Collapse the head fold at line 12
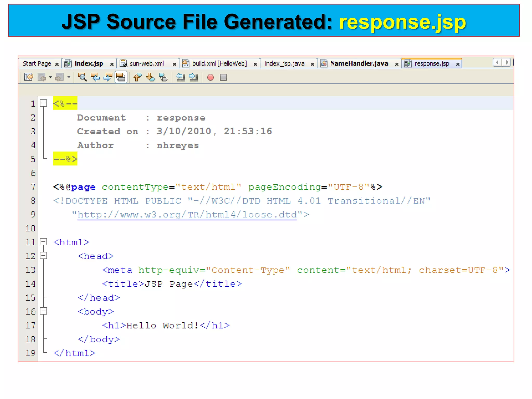The height and width of the screenshot is (399, 532). 43,256
